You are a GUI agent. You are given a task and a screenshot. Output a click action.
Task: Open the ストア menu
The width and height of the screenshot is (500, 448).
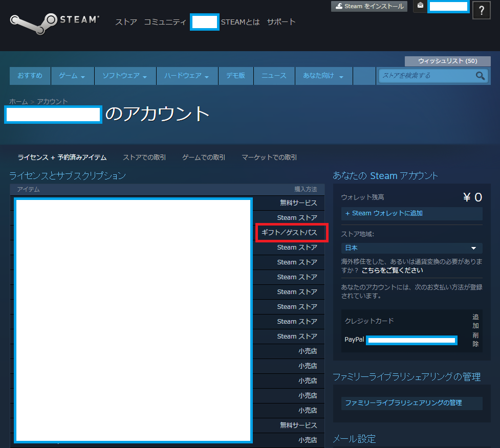[126, 22]
